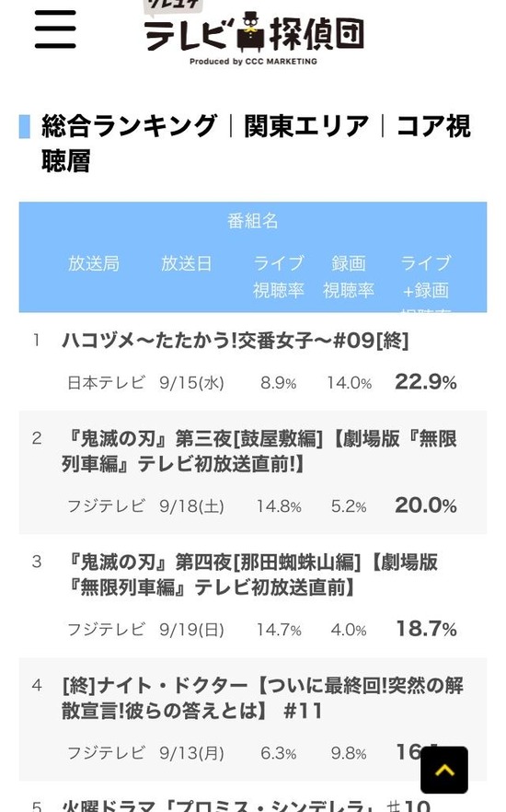Screen dimensions: 506x812
Task: Click the 放送日 column header
Action: pyautogui.click(x=186, y=263)
